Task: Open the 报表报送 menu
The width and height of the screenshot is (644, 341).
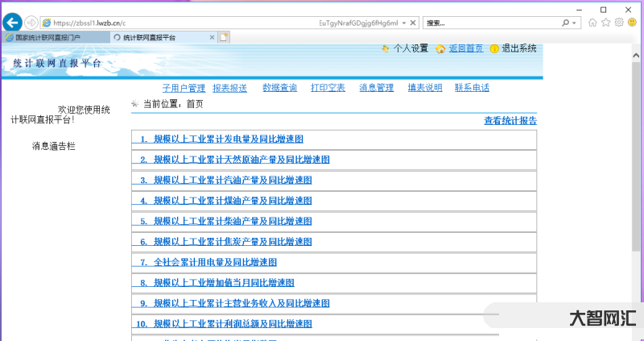Action: click(x=229, y=88)
